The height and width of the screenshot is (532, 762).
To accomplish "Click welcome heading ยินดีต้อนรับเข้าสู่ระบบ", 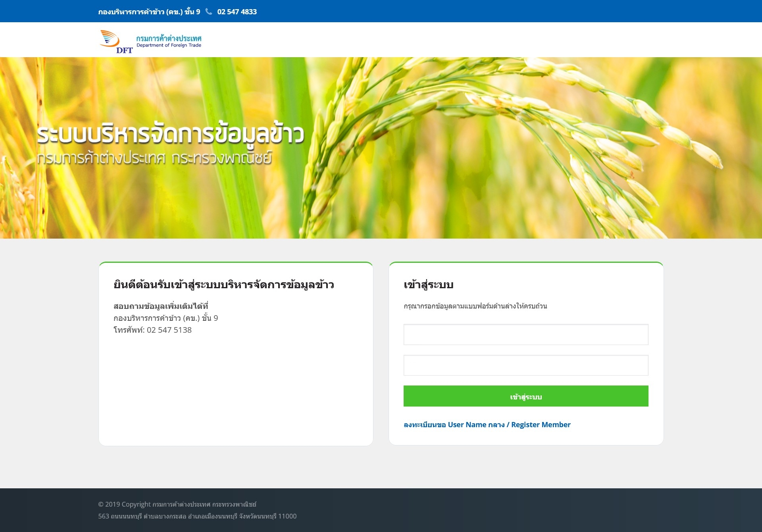I will (223, 285).
